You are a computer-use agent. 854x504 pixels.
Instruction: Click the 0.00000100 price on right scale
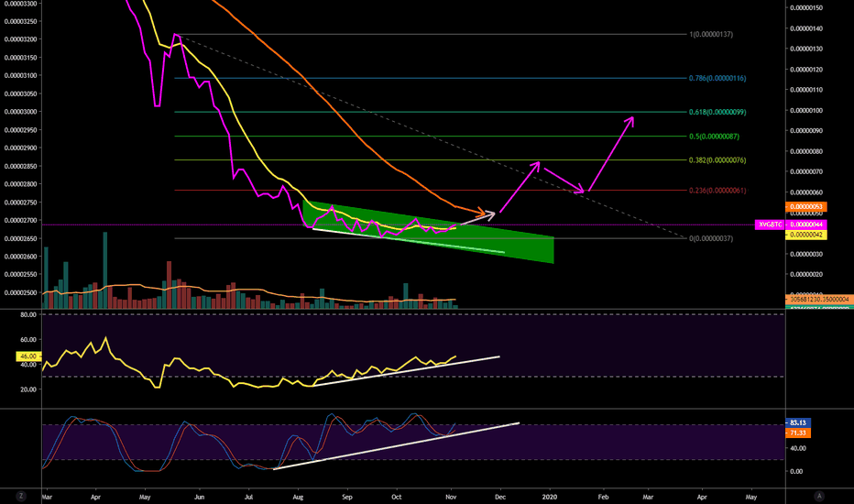pos(806,111)
